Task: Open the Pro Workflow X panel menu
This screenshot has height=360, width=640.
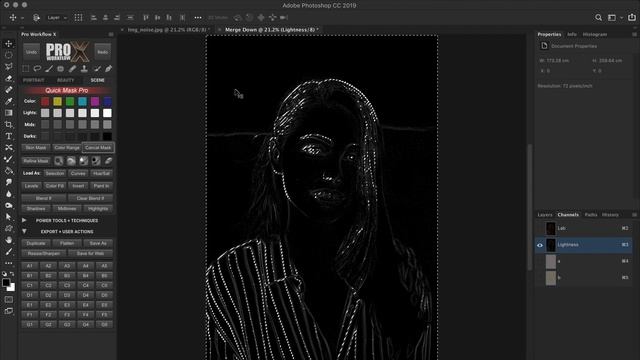Action: point(111,34)
